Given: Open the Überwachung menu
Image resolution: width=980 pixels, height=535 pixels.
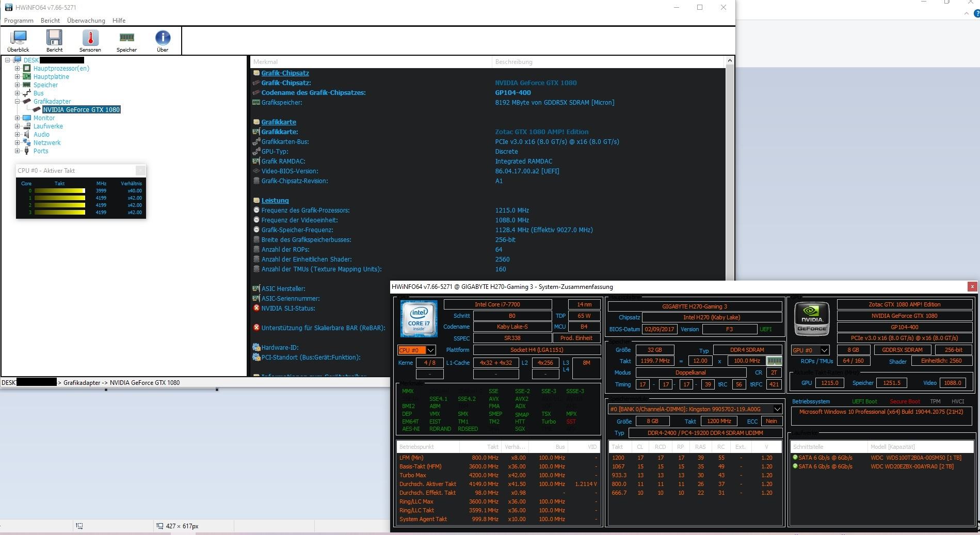Looking at the screenshot, I should coord(86,21).
